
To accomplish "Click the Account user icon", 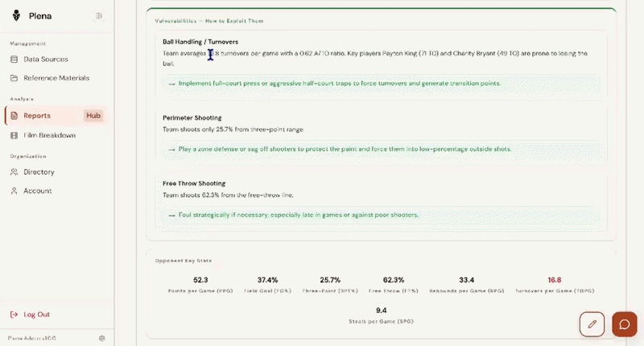I will click(14, 191).
